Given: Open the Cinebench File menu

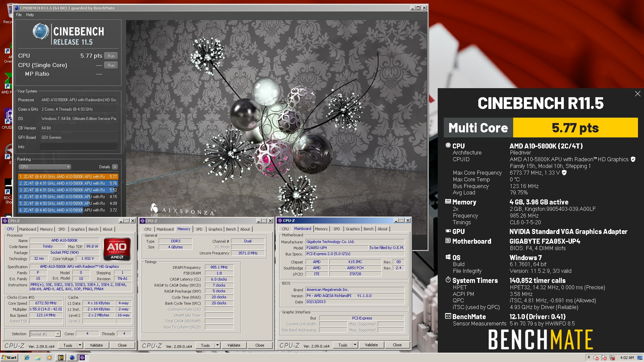Looking at the screenshot, I should [19, 15].
